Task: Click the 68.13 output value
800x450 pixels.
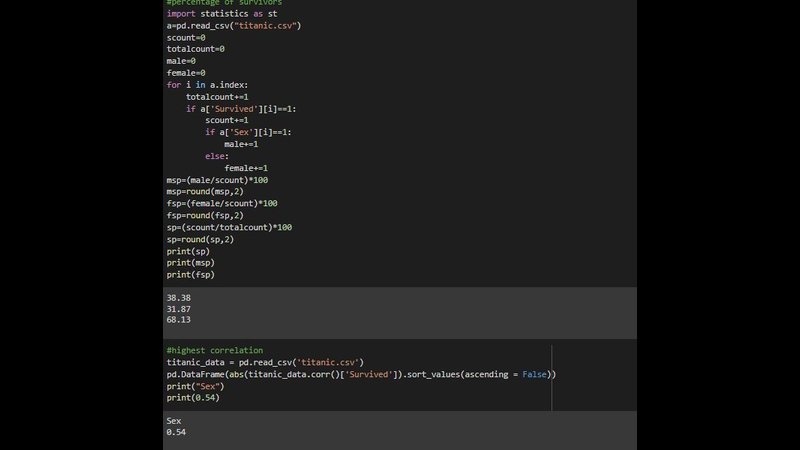Action: click(x=178, y=320)
